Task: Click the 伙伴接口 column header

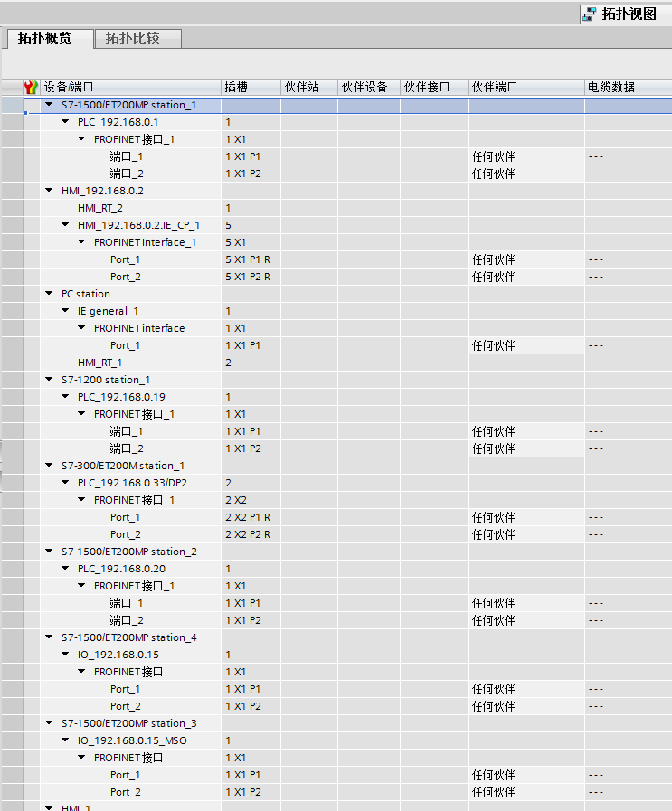Action: coord(434,87)
